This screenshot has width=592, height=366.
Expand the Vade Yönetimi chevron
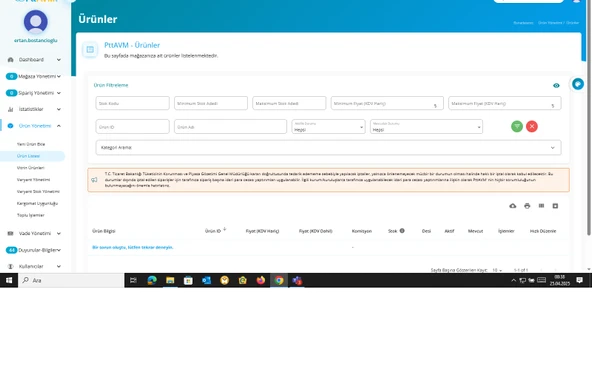tap(59, 233)
